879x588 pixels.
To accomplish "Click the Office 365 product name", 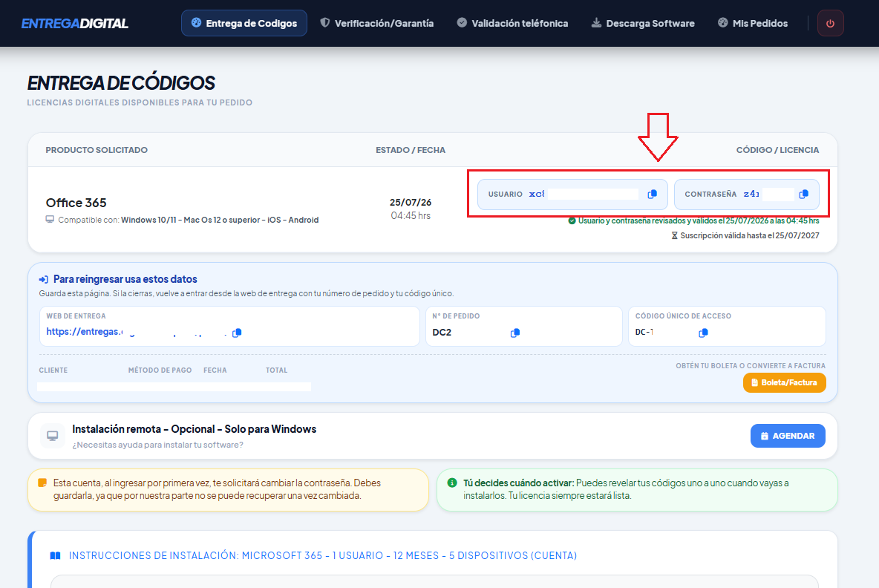I will (x=76, y=203).
